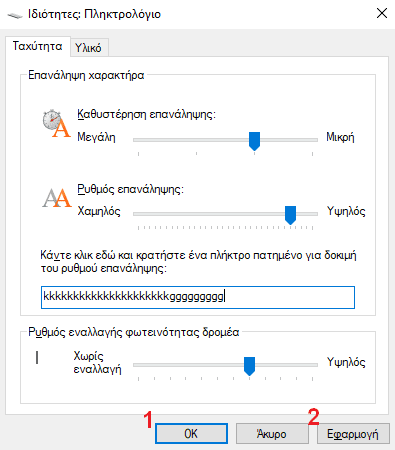The image size is (395, 450).
Task: Click the Άκυρο button
Action: coord(272,434)
